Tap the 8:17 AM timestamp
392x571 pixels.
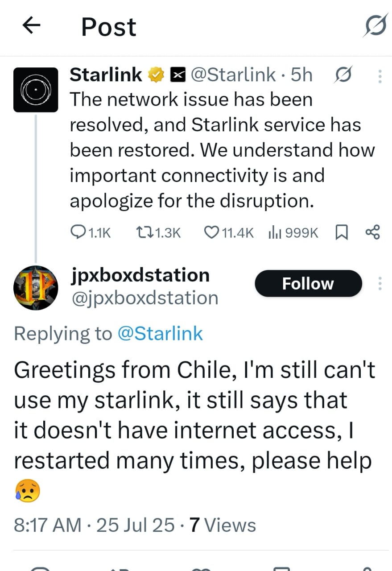point(47,525)
